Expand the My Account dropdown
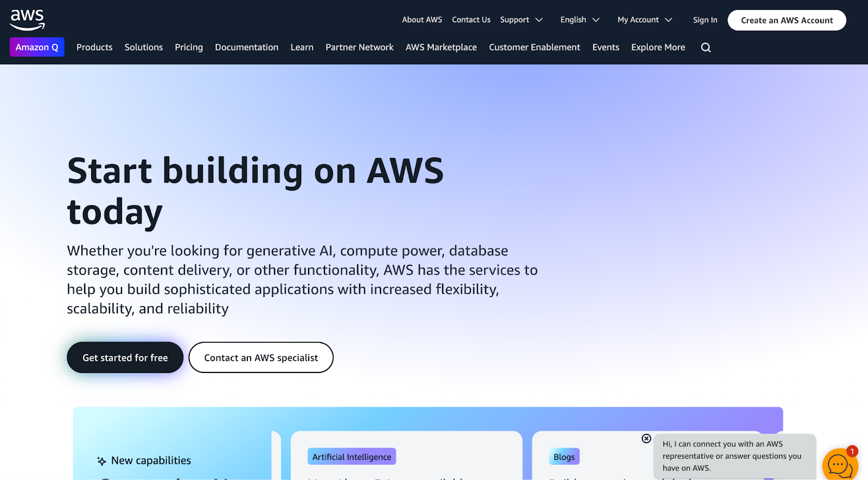Viewport: 868px width, 480px height. [x=644, y=20]
